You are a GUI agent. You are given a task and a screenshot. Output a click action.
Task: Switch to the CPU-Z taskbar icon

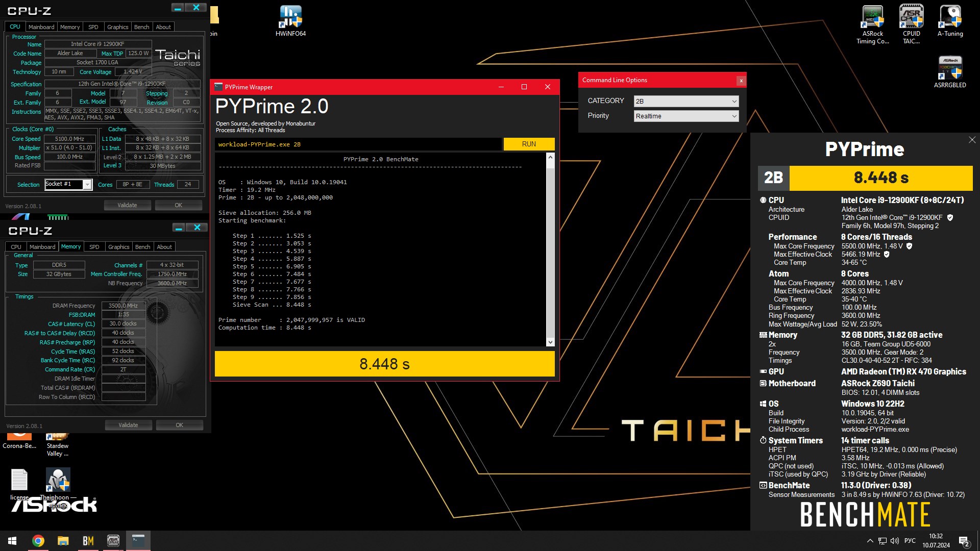[x=113, y=541]
